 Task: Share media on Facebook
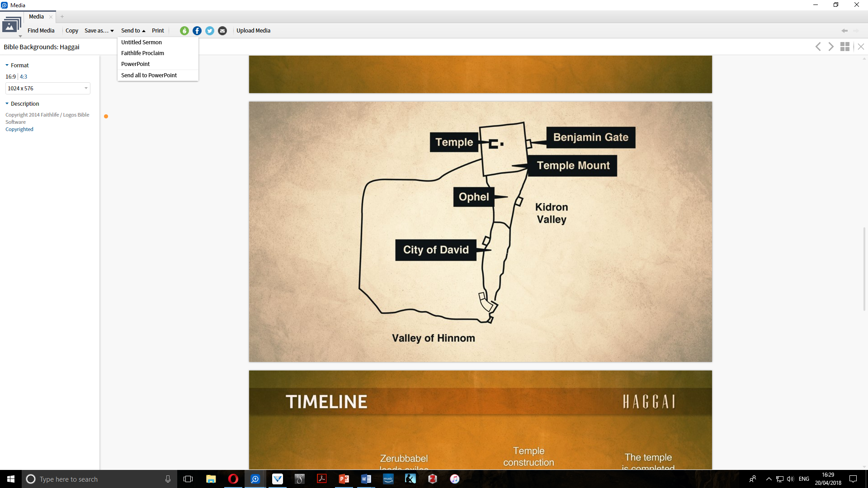pos(197,31)
